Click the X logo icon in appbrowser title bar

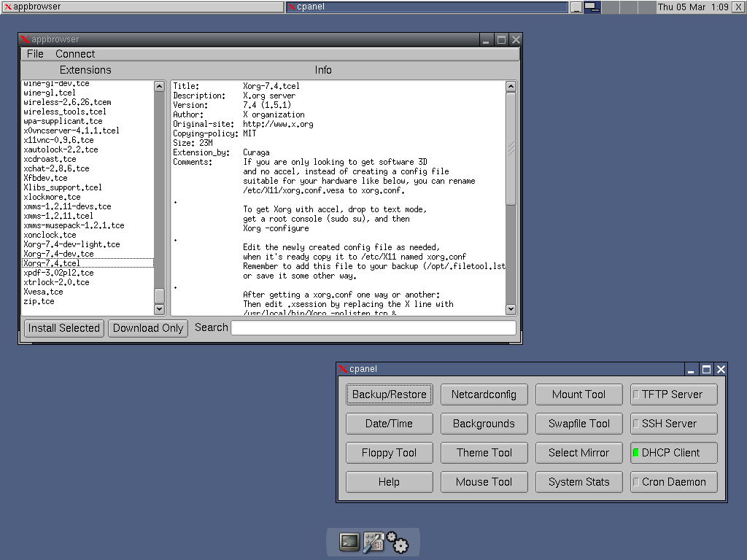(26, 39)
